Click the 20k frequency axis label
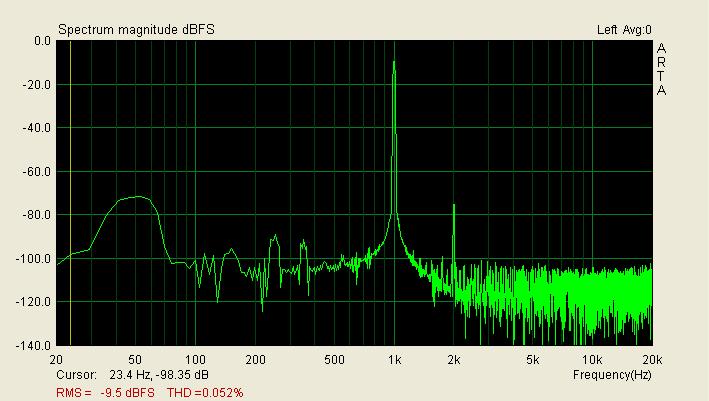Viewport: 709px width, 401px height. coord(652,360)
